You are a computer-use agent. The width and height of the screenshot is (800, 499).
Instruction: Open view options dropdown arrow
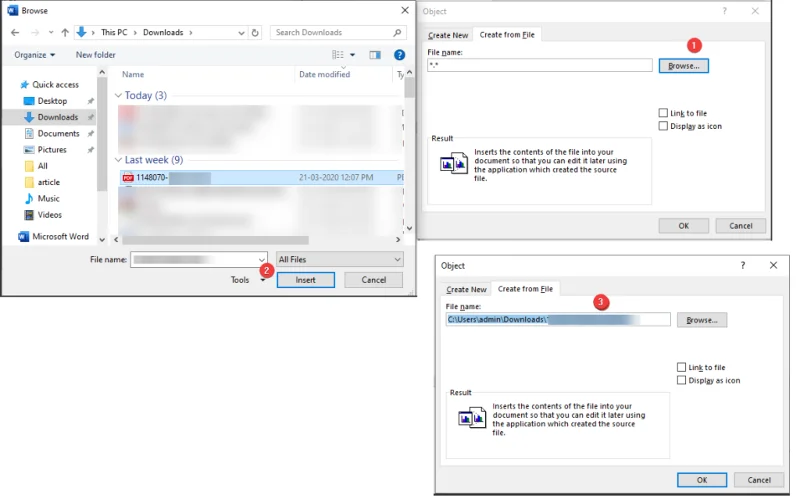click(x=352, y=55)
